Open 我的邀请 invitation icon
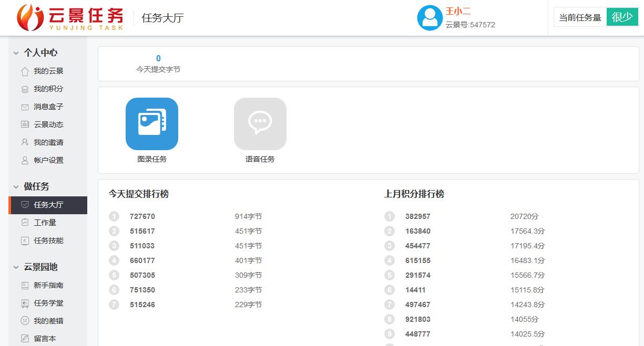 coord(25,142)
